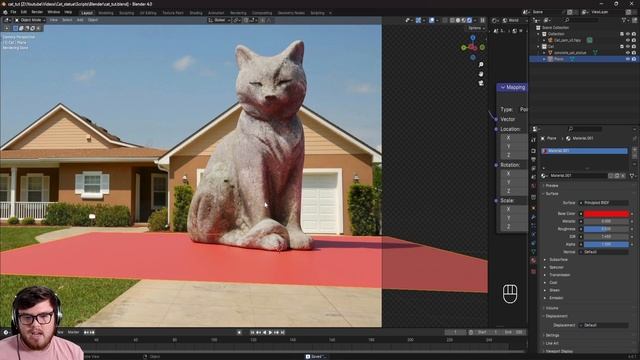Adjust the Alpha slider
This screenshot has width=640, height=360.
coord(606,244)
